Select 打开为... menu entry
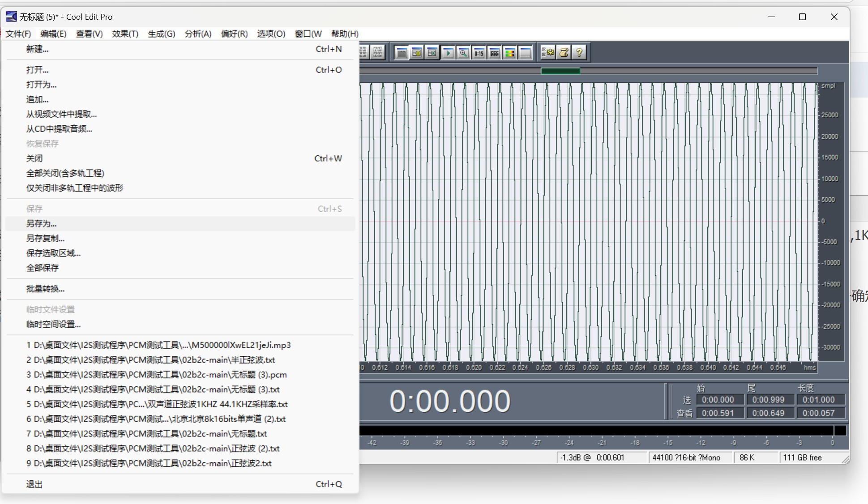This screenshot has width=868, height=504. point(180,85)
